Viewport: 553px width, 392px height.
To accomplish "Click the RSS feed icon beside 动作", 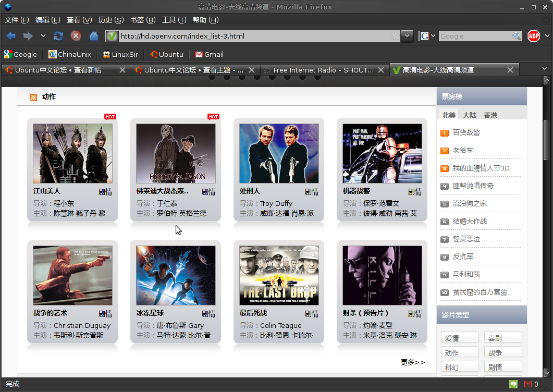I will [x=33, y=97].
